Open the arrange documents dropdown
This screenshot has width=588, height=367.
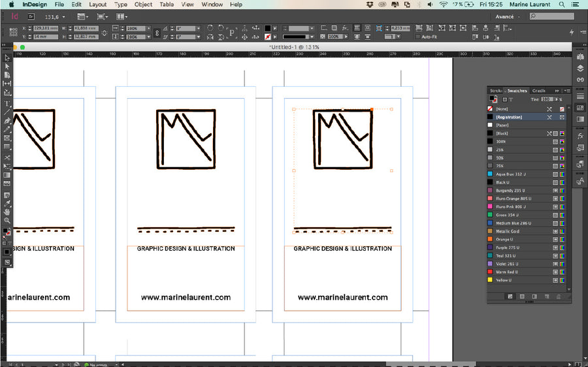point(122,16)
